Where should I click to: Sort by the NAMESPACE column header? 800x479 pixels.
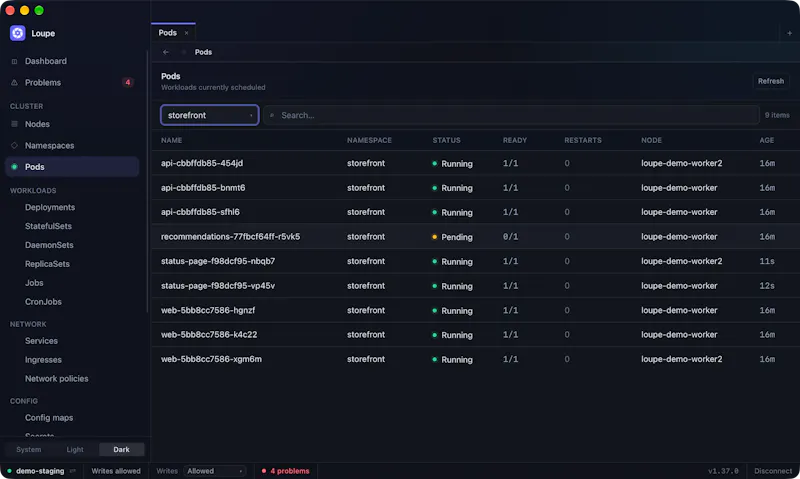pos(369,140)
